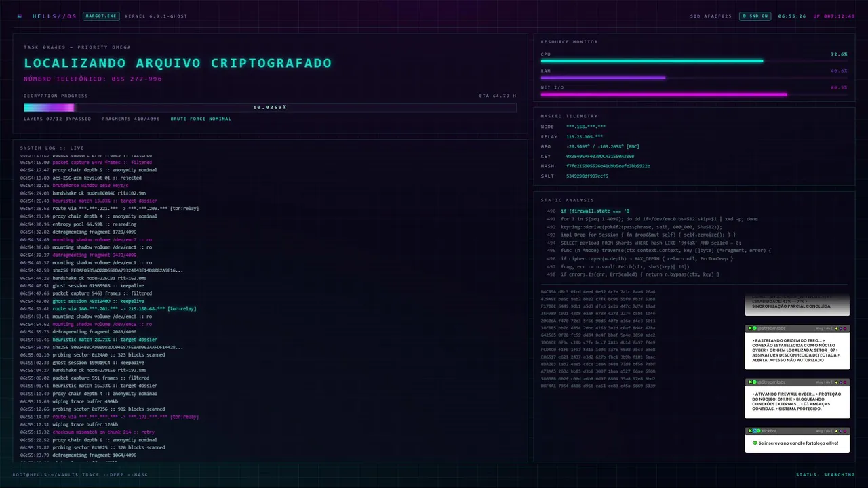Click the RAM usage bar

pyautogui.click(x=694, y=78)
